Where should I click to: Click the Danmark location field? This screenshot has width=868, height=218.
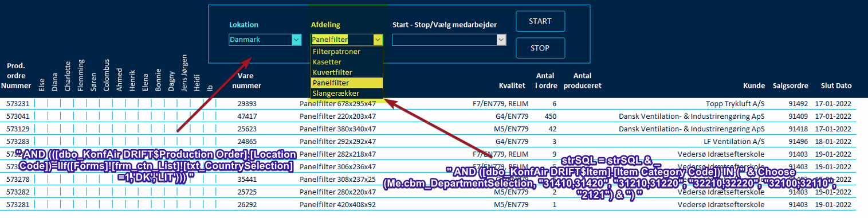point(260,40)
